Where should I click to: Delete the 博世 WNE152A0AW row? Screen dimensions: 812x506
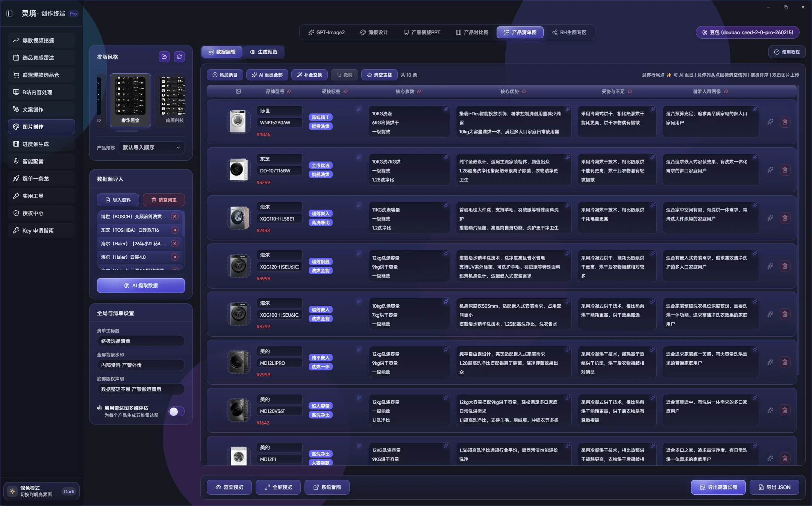(x=785, y=122)
